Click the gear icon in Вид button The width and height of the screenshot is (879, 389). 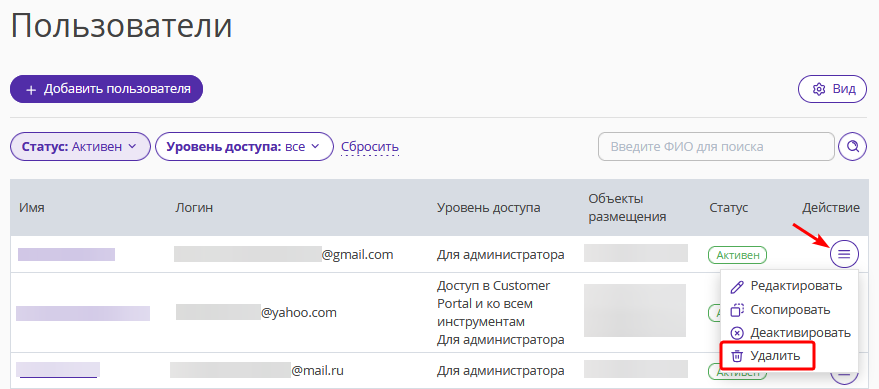pos(819,89)
